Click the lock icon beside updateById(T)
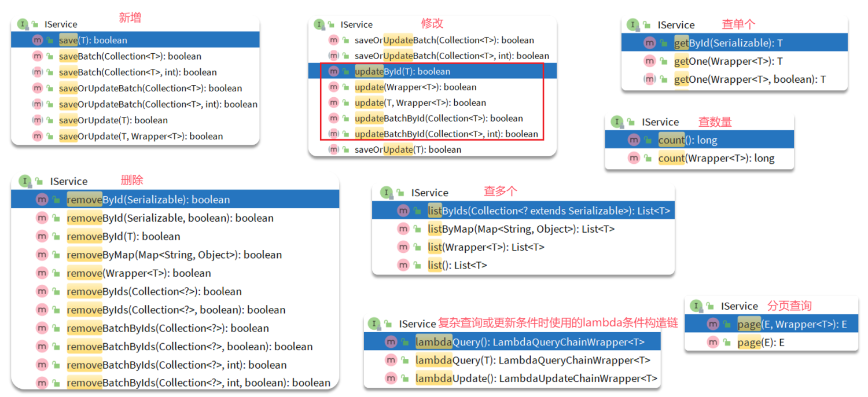868x397 pixels. tap(346, 71)
